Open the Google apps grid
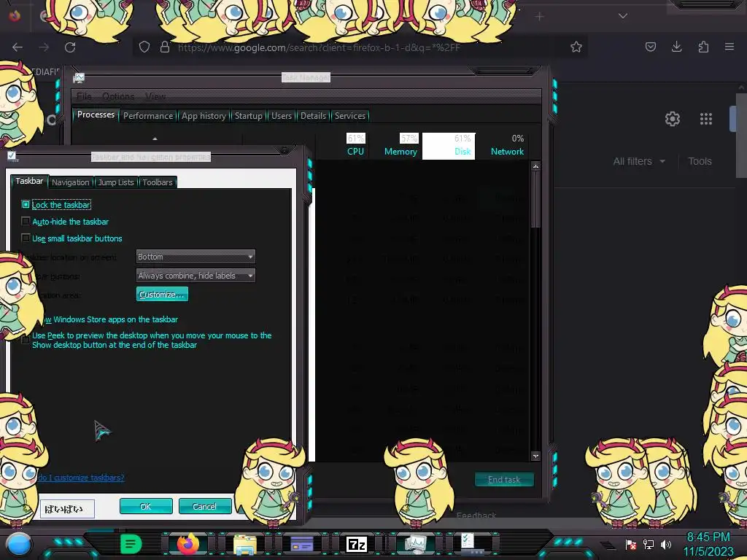747x560 pixels. (706, 119)
